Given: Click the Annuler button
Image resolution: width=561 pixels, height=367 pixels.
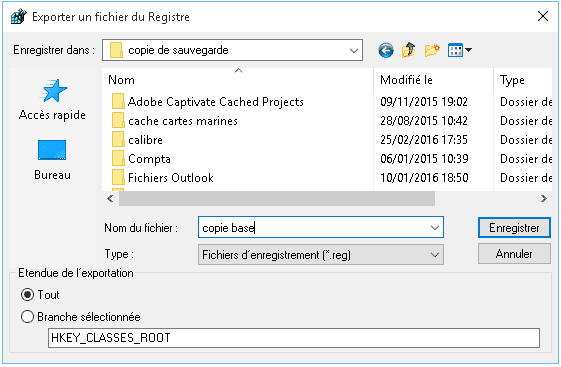Looking at the screenshot, I should (514, 254).
